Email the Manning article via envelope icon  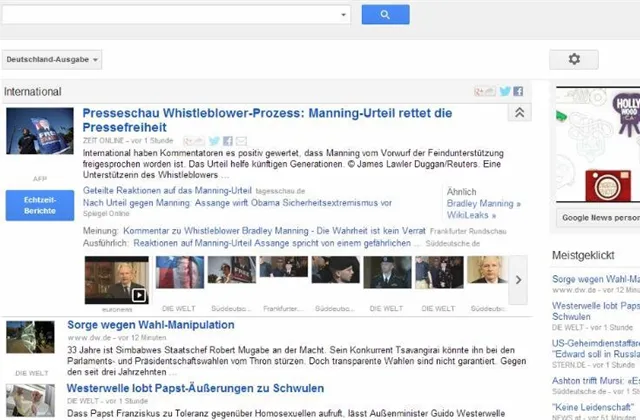tap(241, 141)
